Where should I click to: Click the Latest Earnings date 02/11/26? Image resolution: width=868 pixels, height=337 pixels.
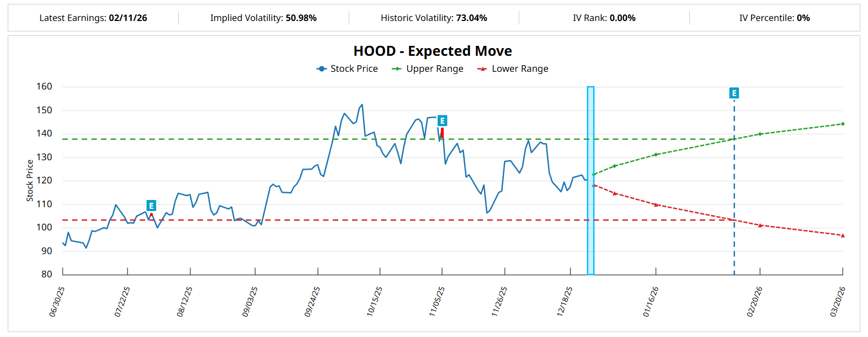(127, 18)
